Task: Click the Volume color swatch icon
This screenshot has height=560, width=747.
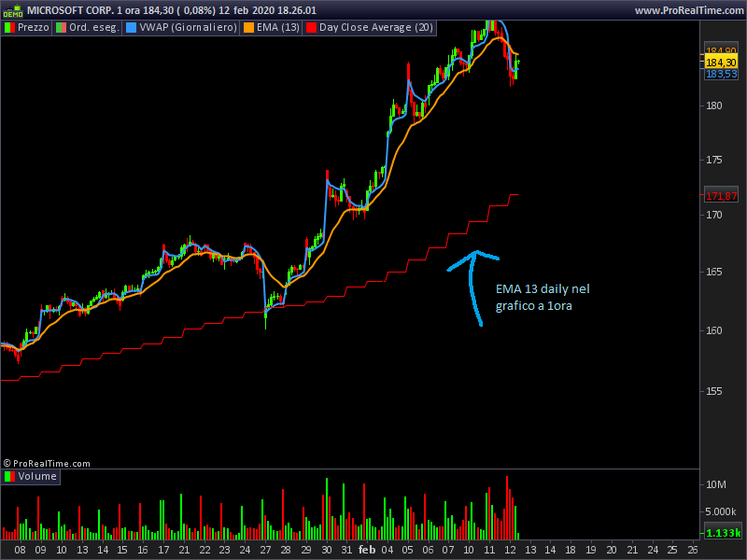Action: pos(9,476)
